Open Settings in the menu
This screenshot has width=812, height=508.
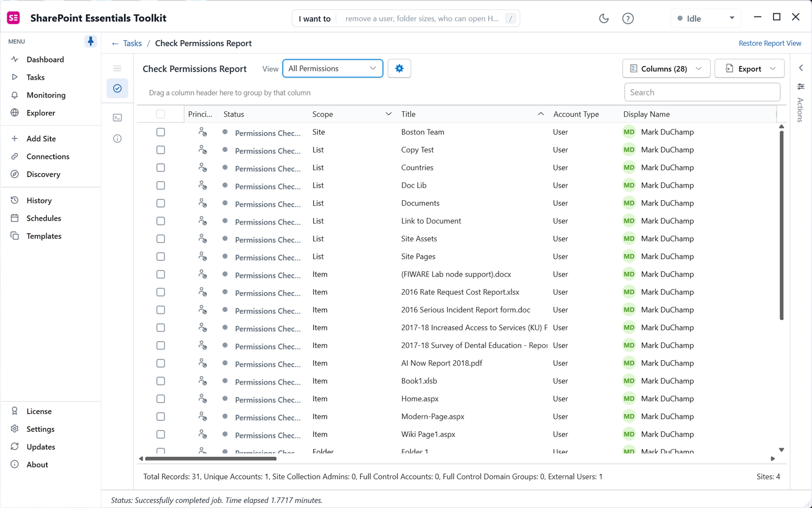click(41, 429)
